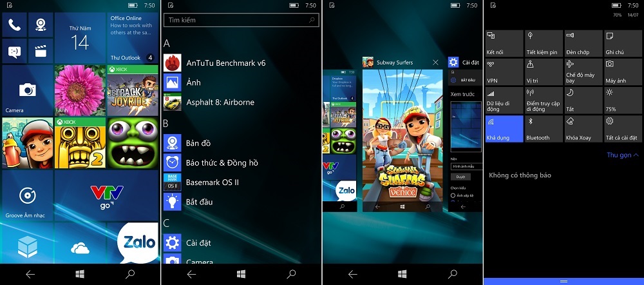This screenshot has width=644, height=285.
Task: Open the Movies clapperboard tile on Start screen
Action: [x=40, y=51]
